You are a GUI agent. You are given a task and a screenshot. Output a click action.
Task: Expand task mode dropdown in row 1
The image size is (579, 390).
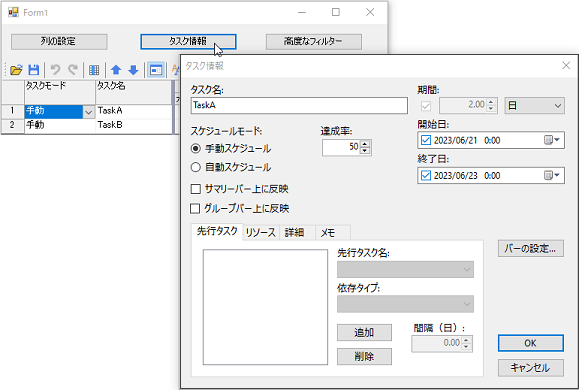tap(88, 112)
